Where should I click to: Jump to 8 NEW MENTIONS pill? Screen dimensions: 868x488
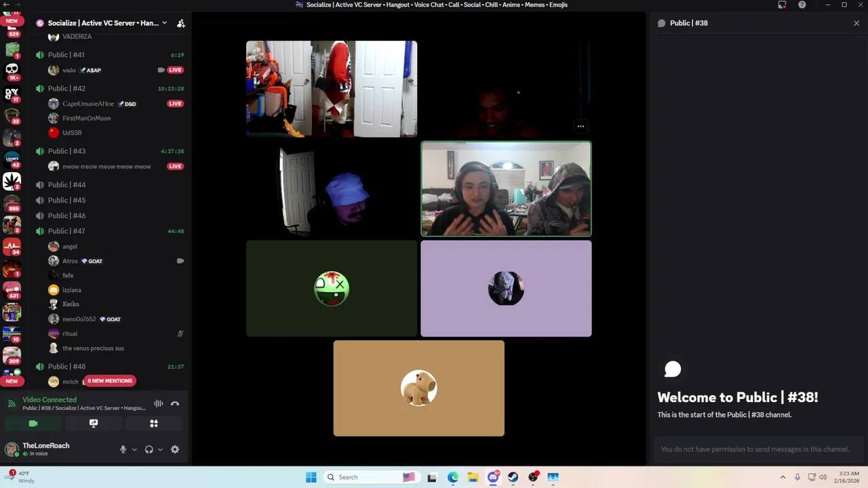pyautogui.click(x=109, y=381)
